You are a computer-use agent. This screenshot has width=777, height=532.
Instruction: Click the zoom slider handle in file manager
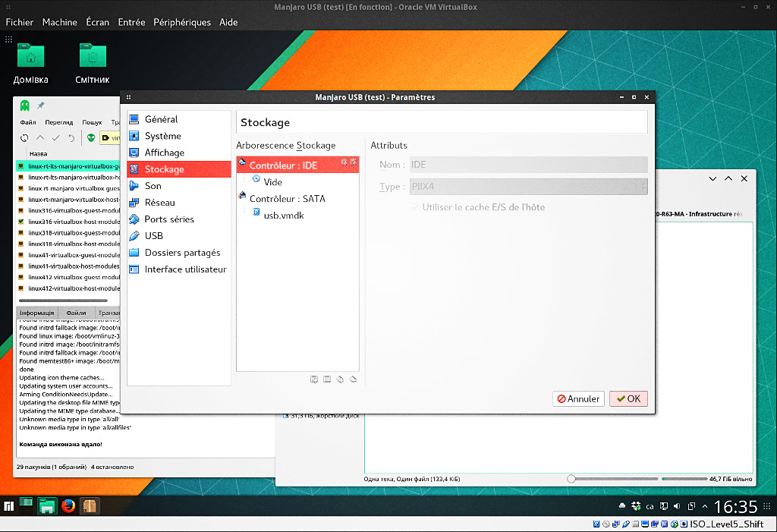[571, 479]
